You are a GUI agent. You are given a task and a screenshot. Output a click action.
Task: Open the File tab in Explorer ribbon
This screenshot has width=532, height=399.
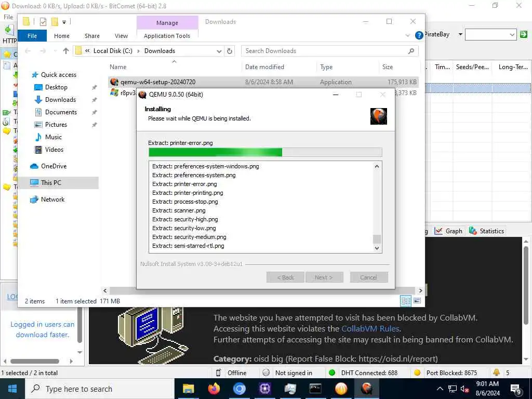pos(32,36)
